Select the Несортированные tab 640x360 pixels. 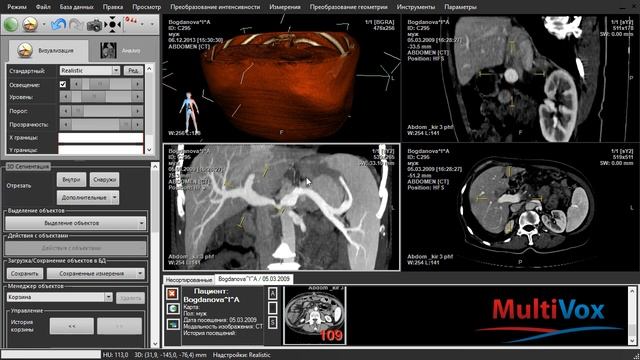[x=189, y=280]
